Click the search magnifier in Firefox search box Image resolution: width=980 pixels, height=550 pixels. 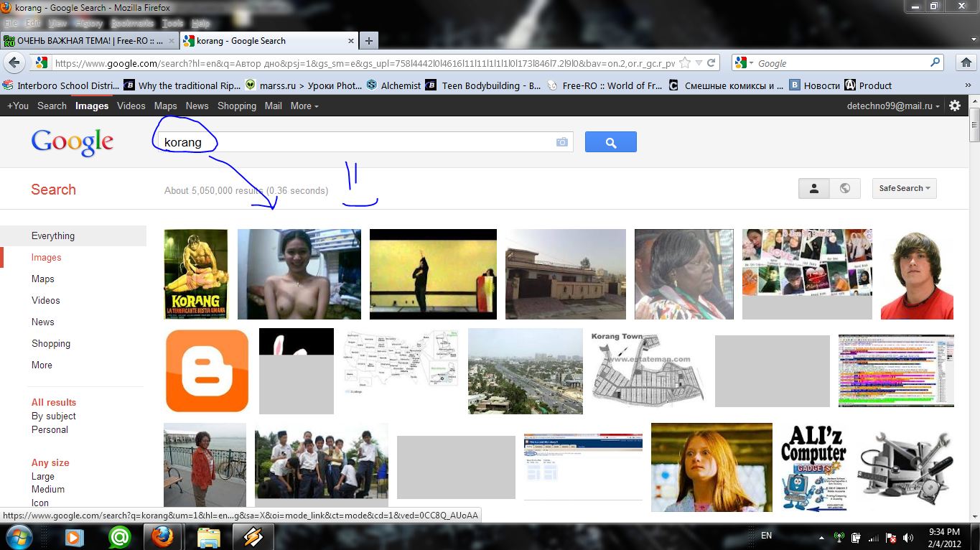935,63
